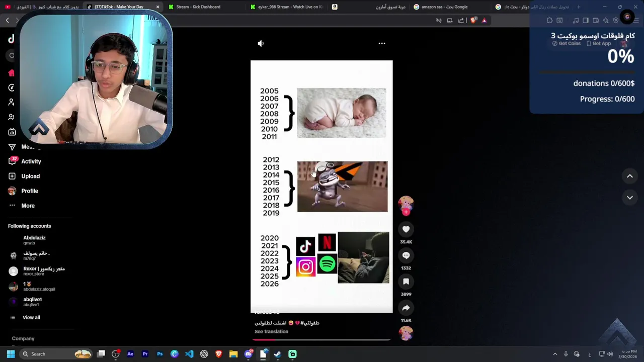This screenshot has width=644, height=362.
Task: Open the comments bubble showing 1332
Action: click(406, 255)
